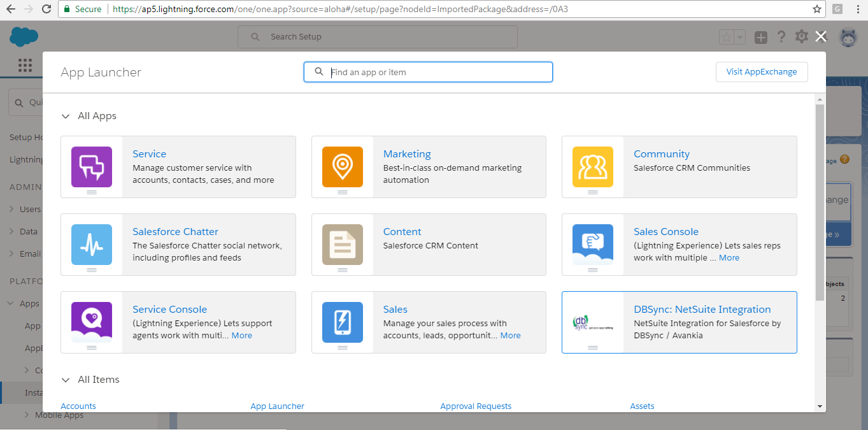Open the Sales app lightning icon

[x=342, y=322]
